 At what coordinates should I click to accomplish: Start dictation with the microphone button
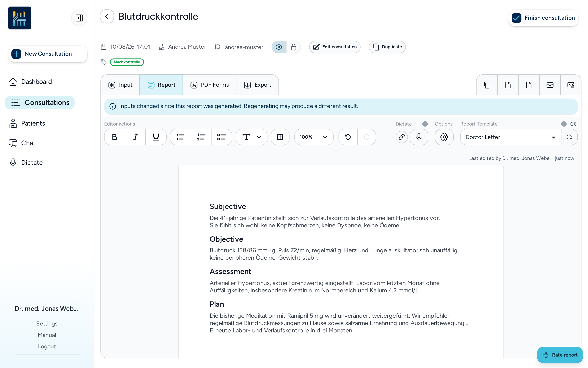[419, 137]
